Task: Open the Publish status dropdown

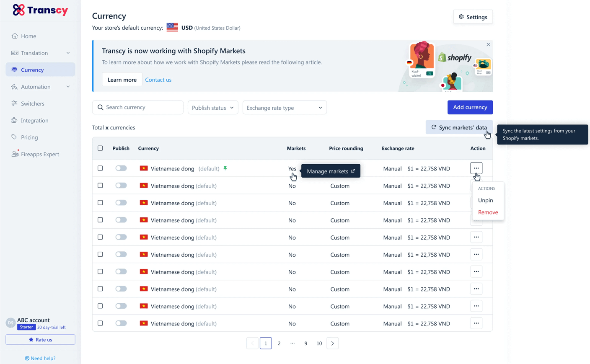Action: click(213, 107)
